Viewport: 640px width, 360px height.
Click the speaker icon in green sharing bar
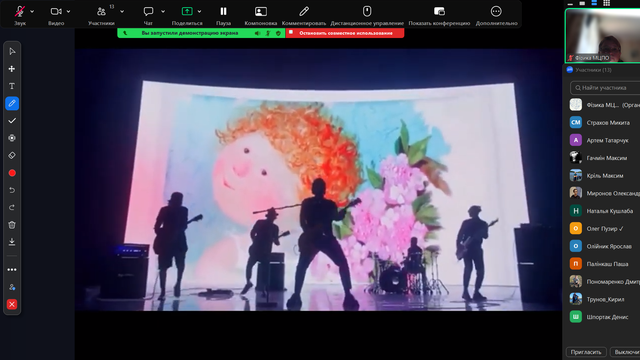[x=258, y=33]
